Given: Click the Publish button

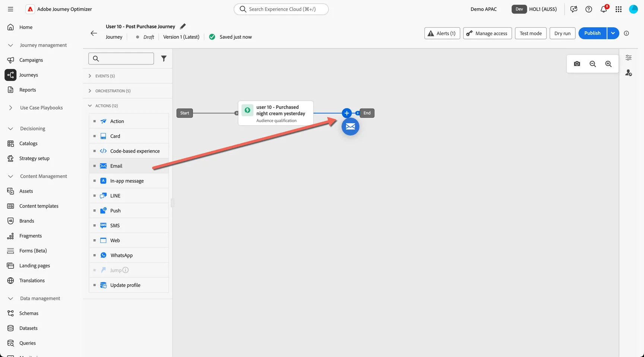Looking at the screenshot, I should [x=593, y=33].
